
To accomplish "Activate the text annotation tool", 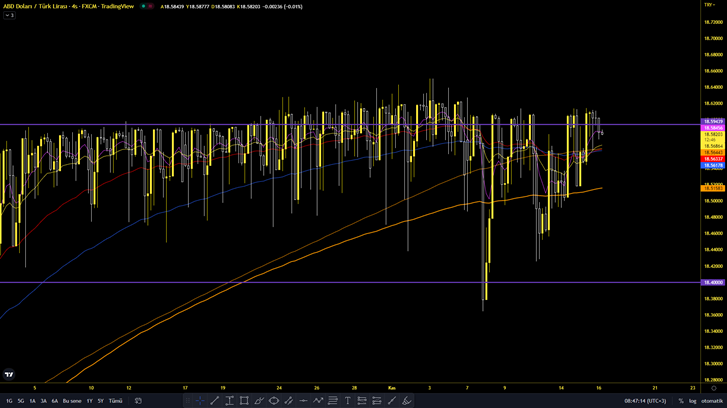I will tap(348, 401).
